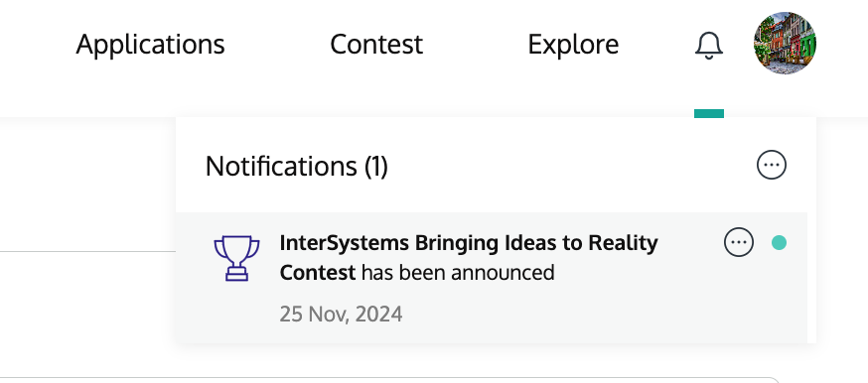Click the 25 Nov, 2024 date
The image size is (868, 383).
(x=341, y=314)
